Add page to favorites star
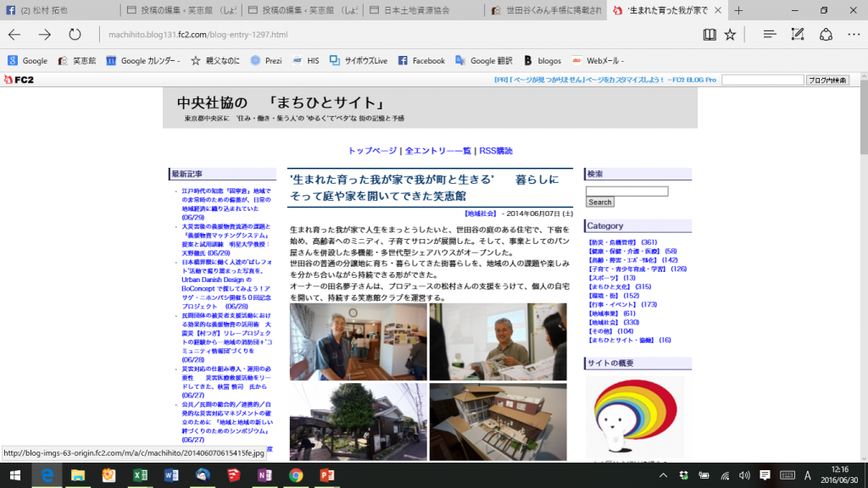 [730, 34]
